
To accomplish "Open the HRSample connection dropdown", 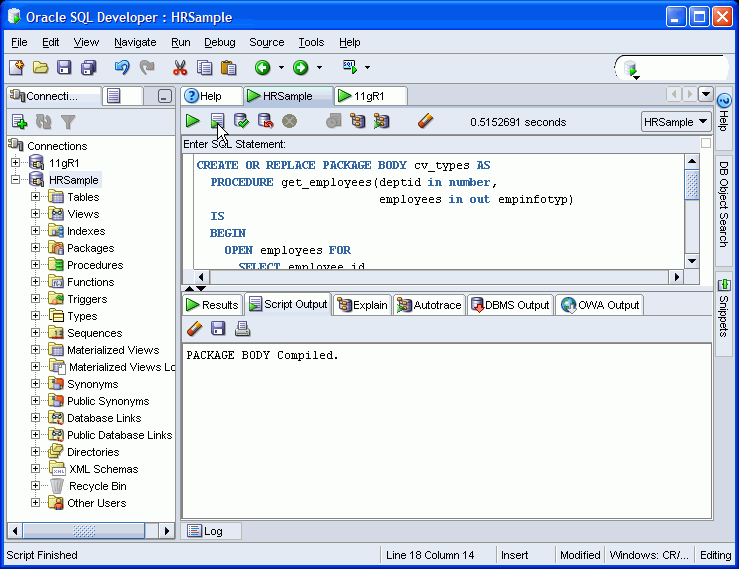I will 676,122.
